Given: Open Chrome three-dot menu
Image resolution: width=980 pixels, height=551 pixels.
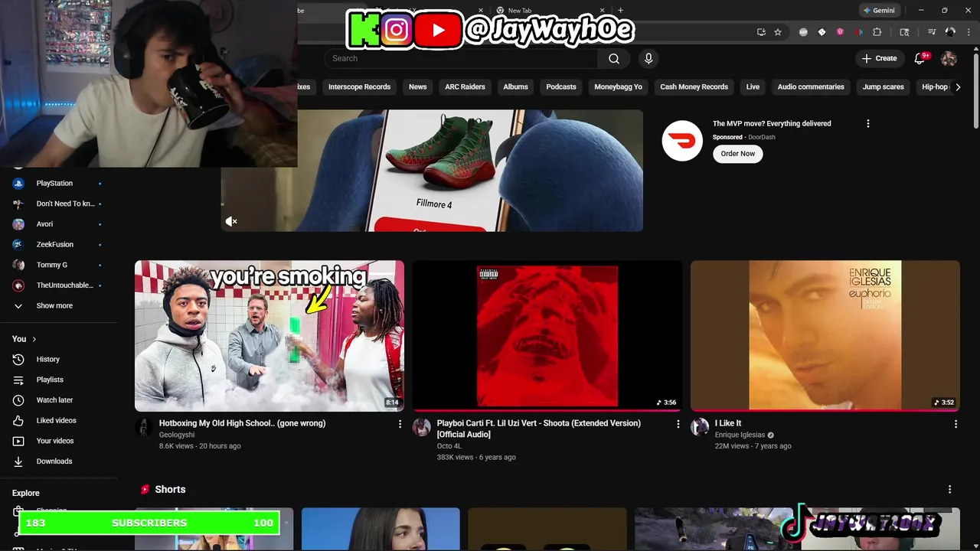Looking at the screenshot, I should (967, 32).
